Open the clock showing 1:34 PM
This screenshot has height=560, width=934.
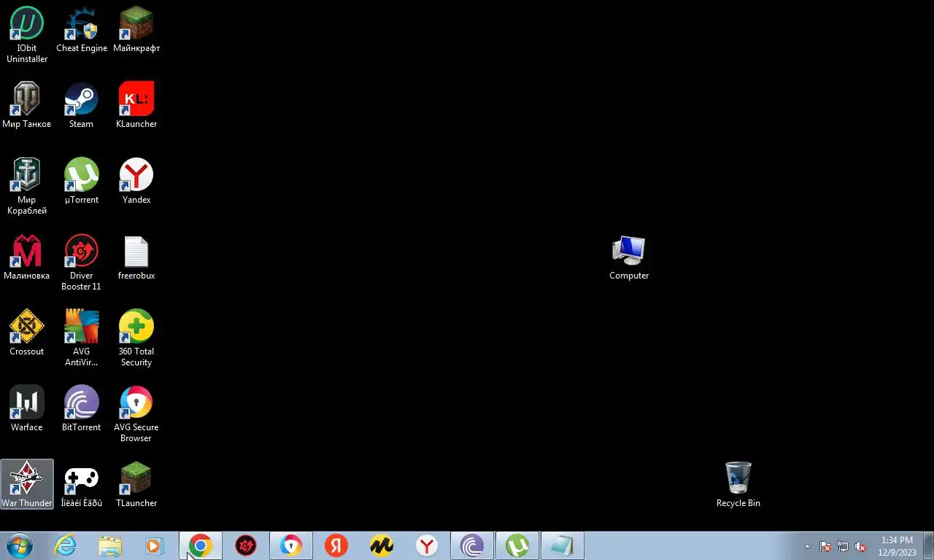pos(897,546)
